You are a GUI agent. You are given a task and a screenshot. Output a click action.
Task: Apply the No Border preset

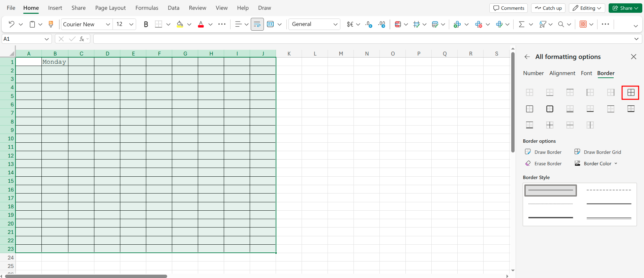tap(530, 92)
